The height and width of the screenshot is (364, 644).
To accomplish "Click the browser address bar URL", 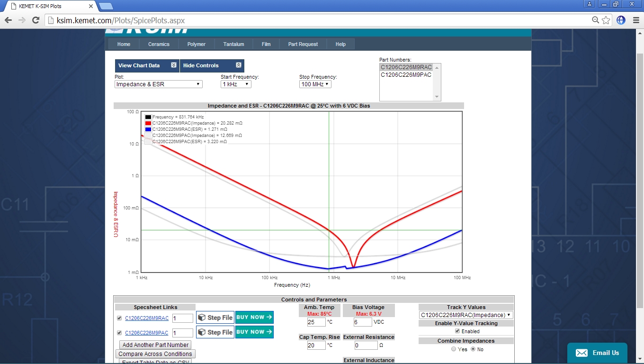I will (121, 20).
